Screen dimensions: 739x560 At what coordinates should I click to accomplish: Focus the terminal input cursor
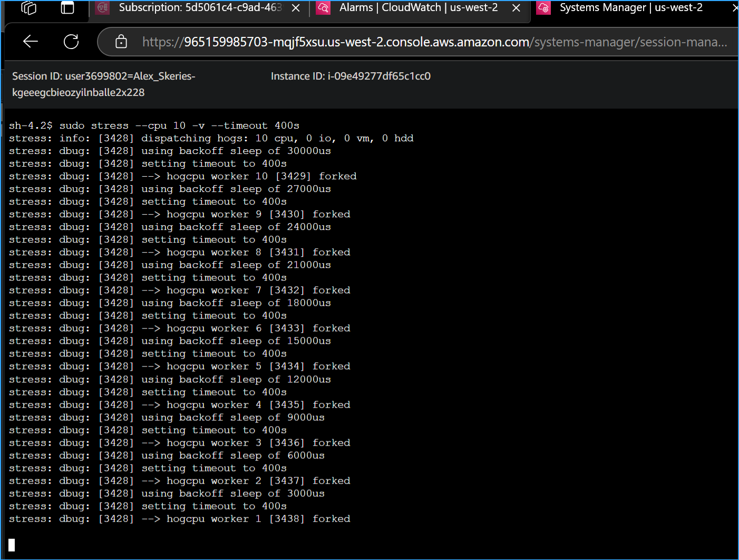[x=12, y=545]
